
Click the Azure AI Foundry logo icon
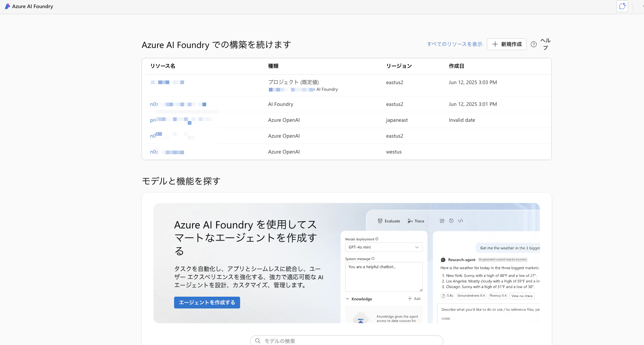[x=7, y=6]
